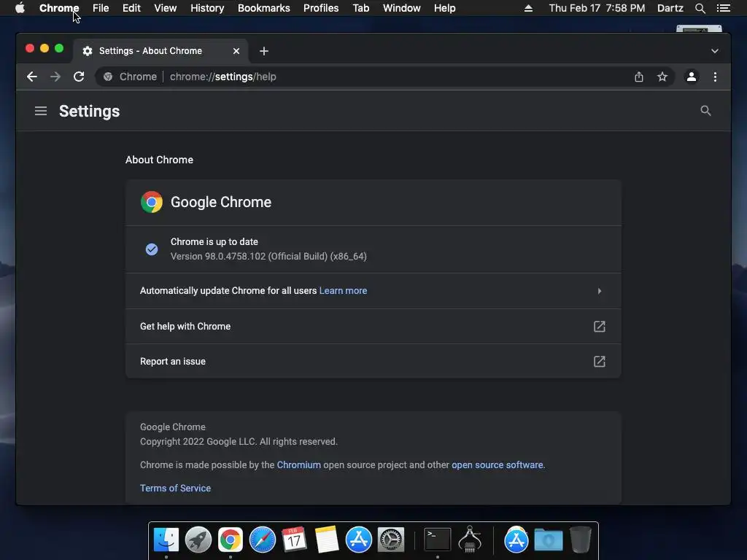Click the forward navigation arrow
Screen dimensions: 747x560
[55, 77]
